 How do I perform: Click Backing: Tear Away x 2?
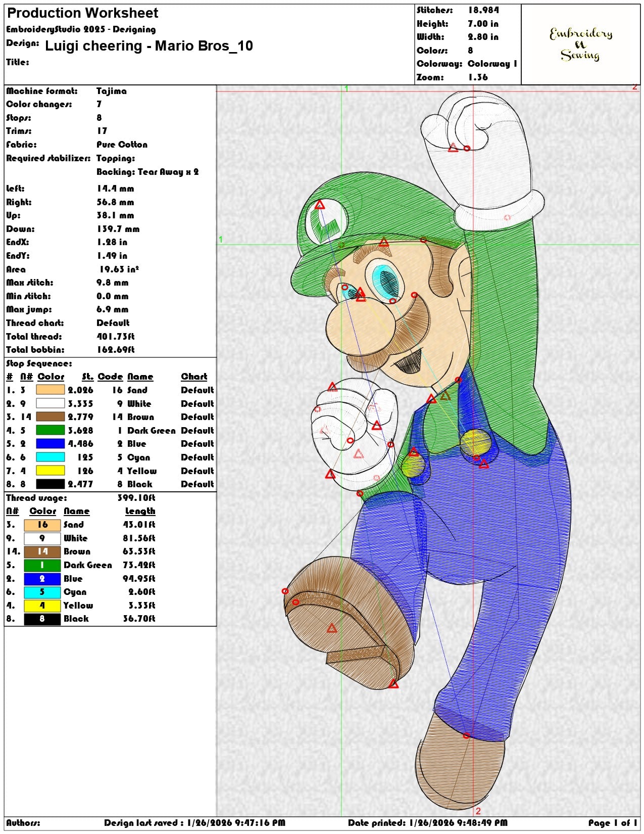[x=147, y=172]
